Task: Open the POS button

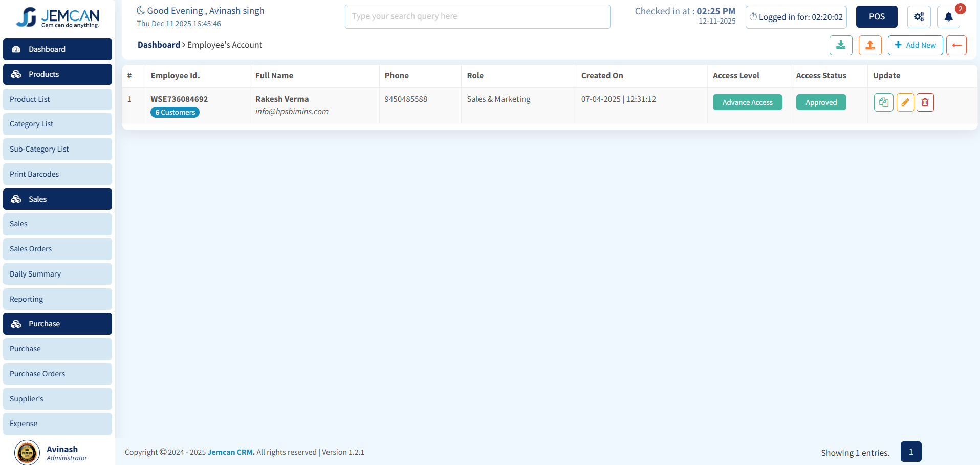Action: 876,17
